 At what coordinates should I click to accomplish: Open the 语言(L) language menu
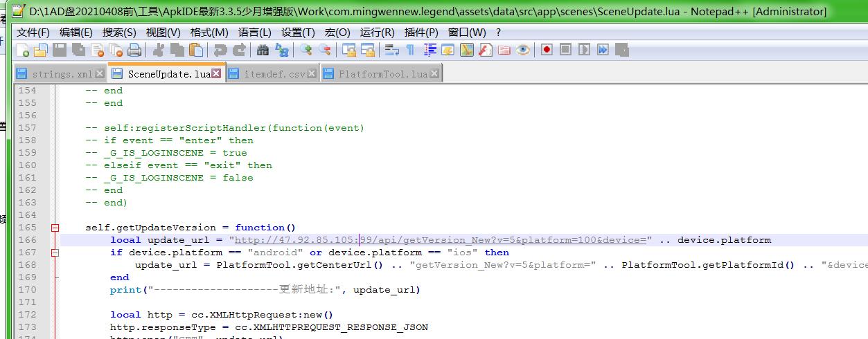tap(254, 33)
